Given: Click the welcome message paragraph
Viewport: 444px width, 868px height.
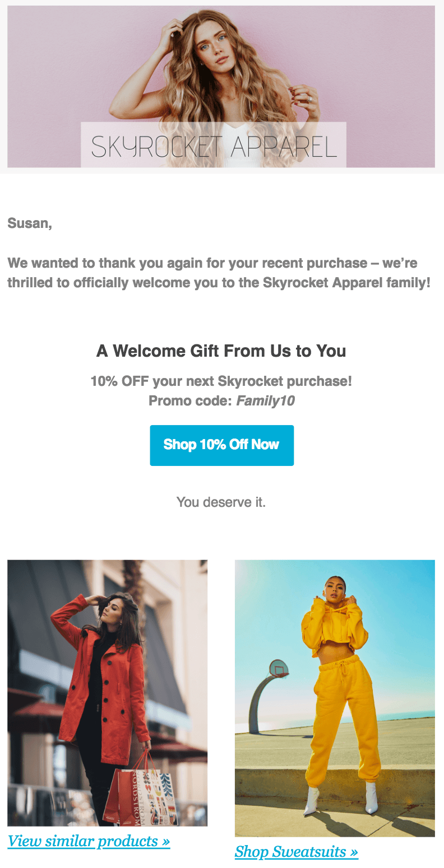Looking at the screenshot, I should coord(219,273).
